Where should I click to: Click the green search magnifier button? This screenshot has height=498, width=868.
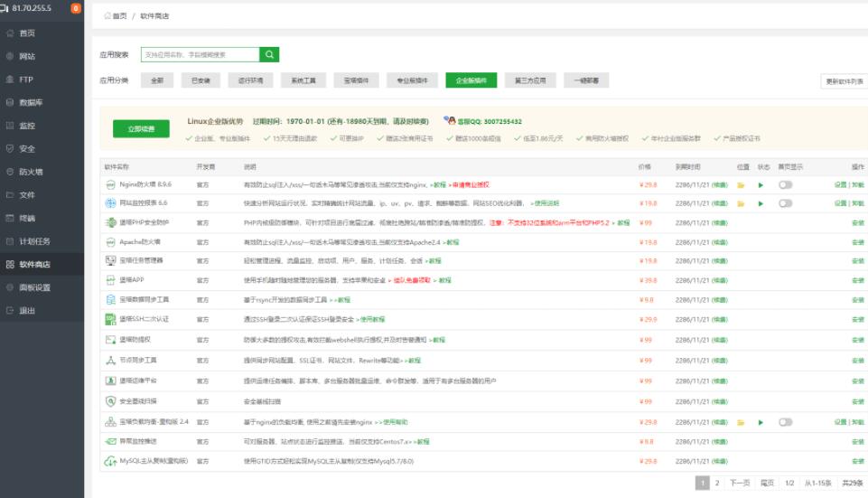[269, 54]
